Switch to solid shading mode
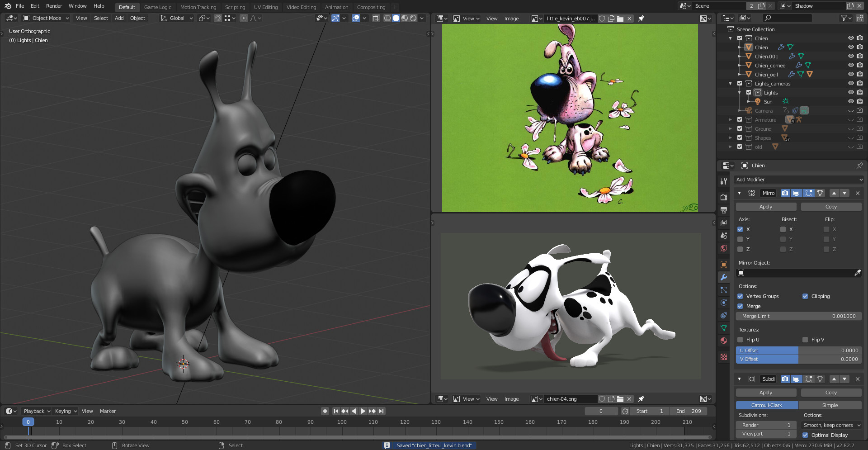Image resolution: width=868 pixels, height=450 pixels. tap(396, 18)
